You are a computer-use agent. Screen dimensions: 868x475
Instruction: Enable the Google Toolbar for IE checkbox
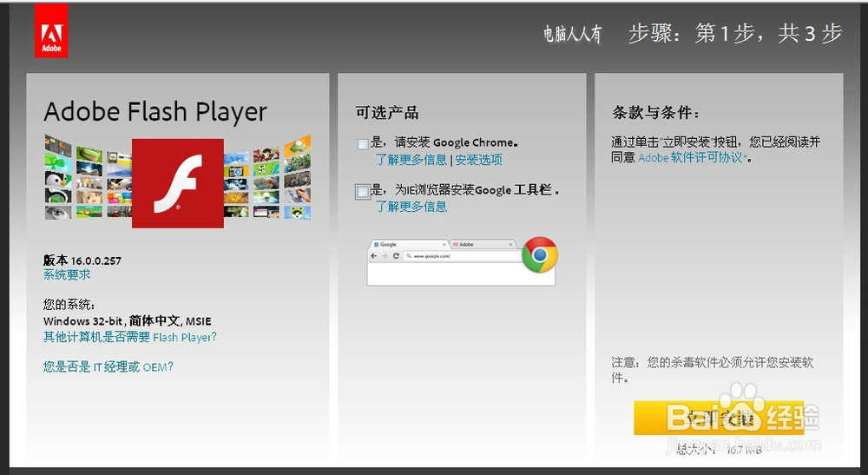pos(363,192)
